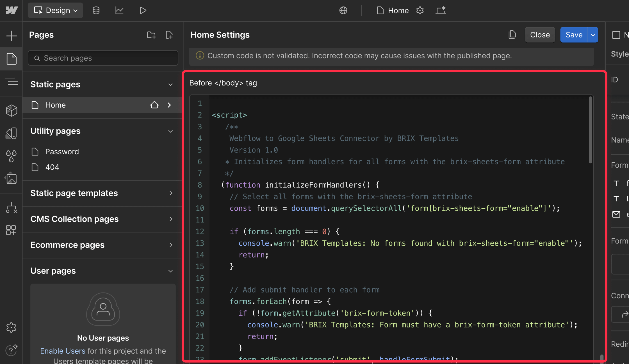The image size is (629, 364).
Task: Close the Home Settings panel
Action: 540,35
